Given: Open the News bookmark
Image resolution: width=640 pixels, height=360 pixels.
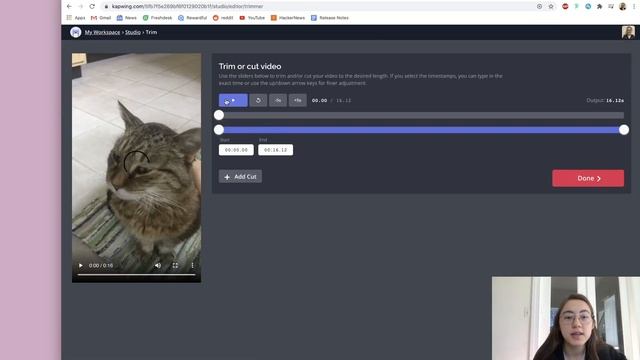Looking at the screenshot, I should pyautogui.click(x=127, y=18).
